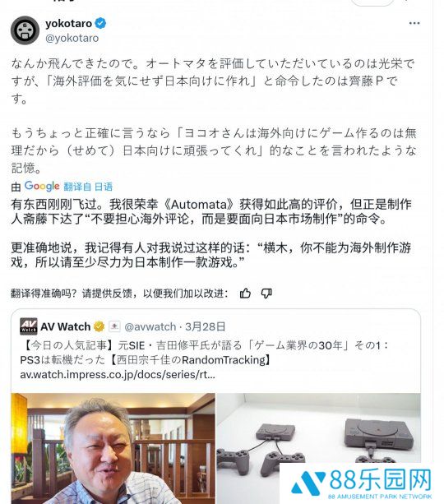Open the av.watch.impress.co.jp article link
The height and width of the screenshot is (504, 444).
[118, 374]
